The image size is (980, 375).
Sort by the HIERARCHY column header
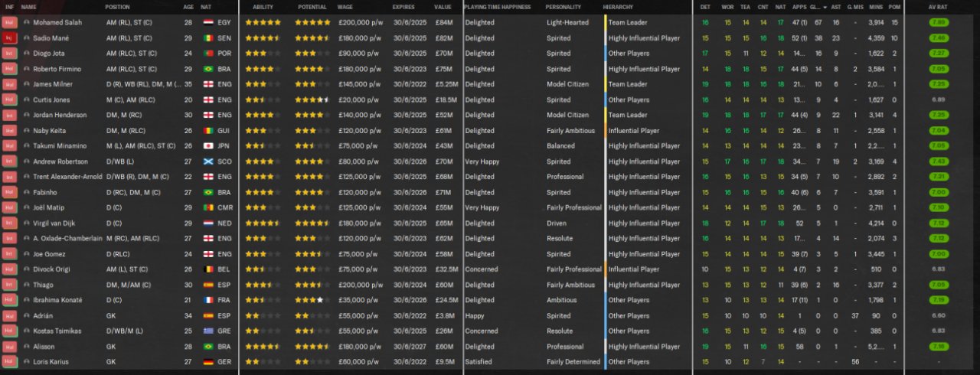pyautogui.click(x=618, y=7)
